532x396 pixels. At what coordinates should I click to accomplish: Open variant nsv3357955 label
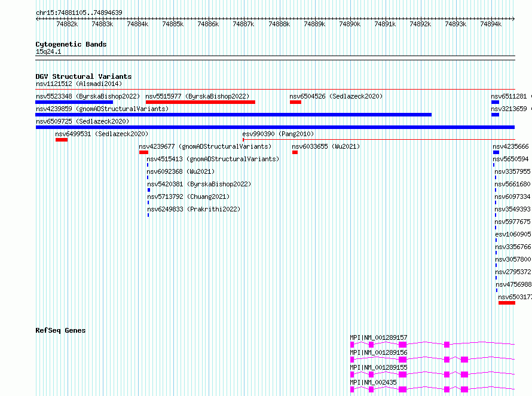pos(512,171)
